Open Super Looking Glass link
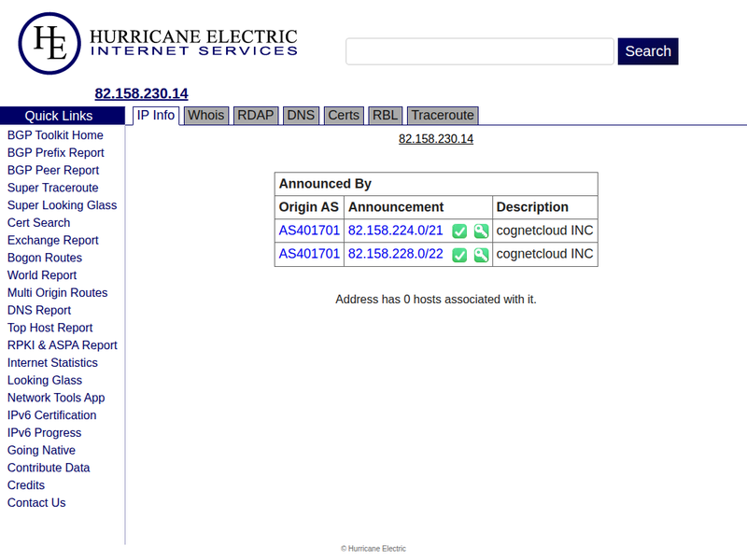This screenshot has height=560, width=747. coord(62,205)
